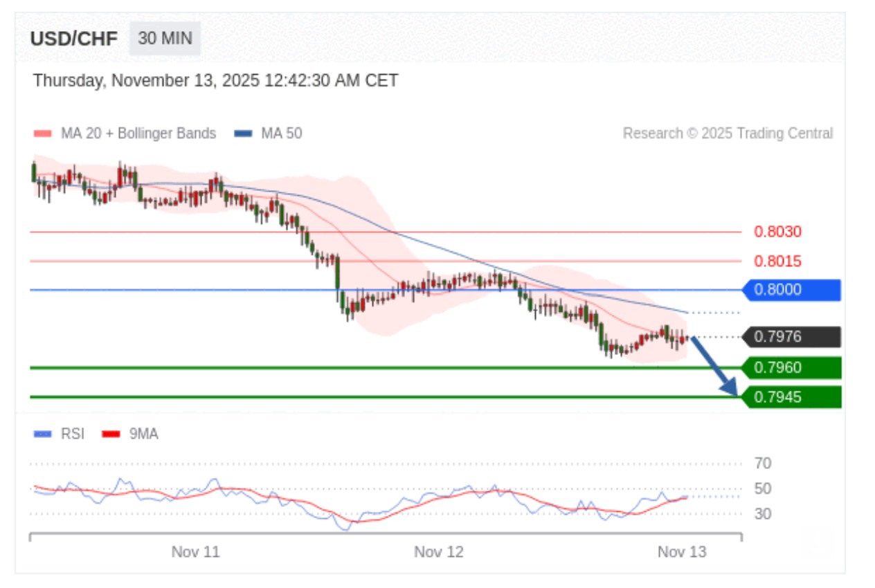Click the 0.8015 resistance level label
875x588 pixels.
tap(777, 261)
